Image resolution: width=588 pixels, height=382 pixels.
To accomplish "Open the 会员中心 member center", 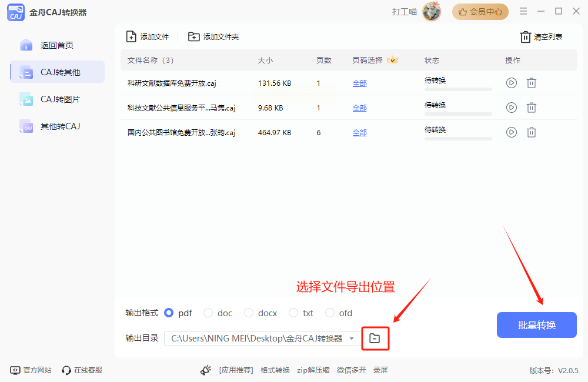I will [x=480, y=12].
